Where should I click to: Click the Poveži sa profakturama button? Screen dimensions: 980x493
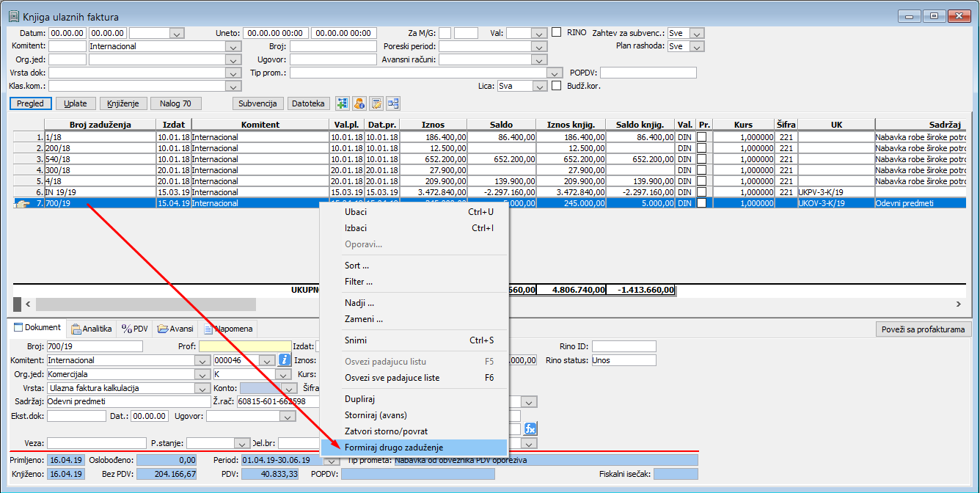924,329
